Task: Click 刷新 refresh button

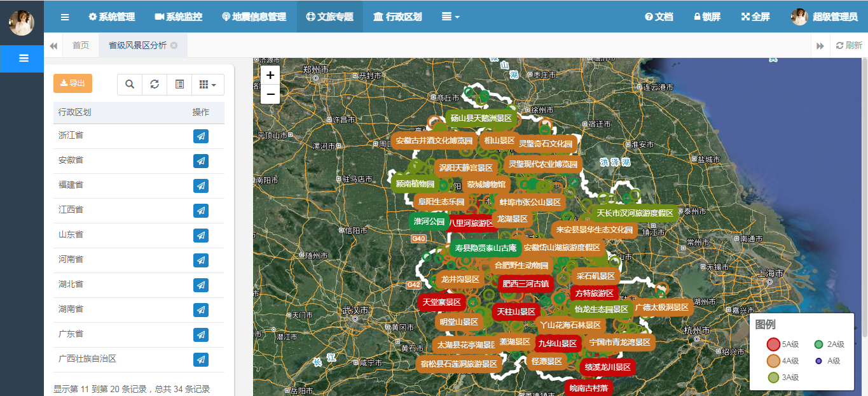Action: [849, 46]
